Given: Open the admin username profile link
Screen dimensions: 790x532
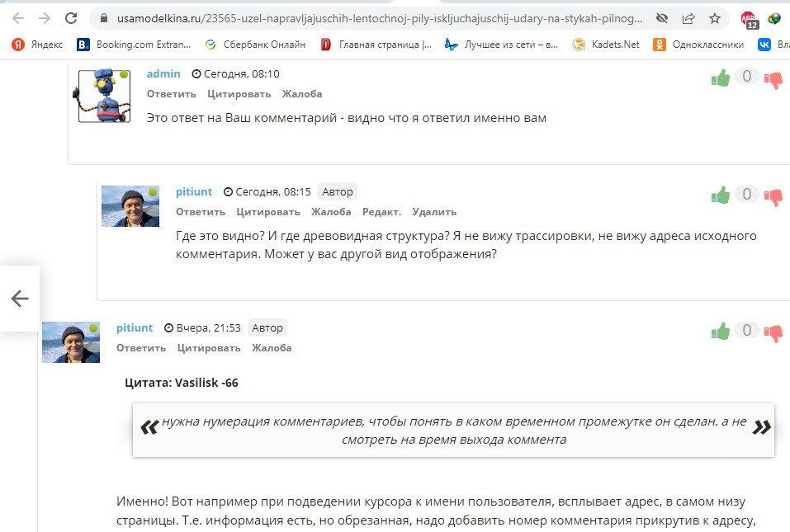Looking at the screenshot, I should click(x=163, y=73).
